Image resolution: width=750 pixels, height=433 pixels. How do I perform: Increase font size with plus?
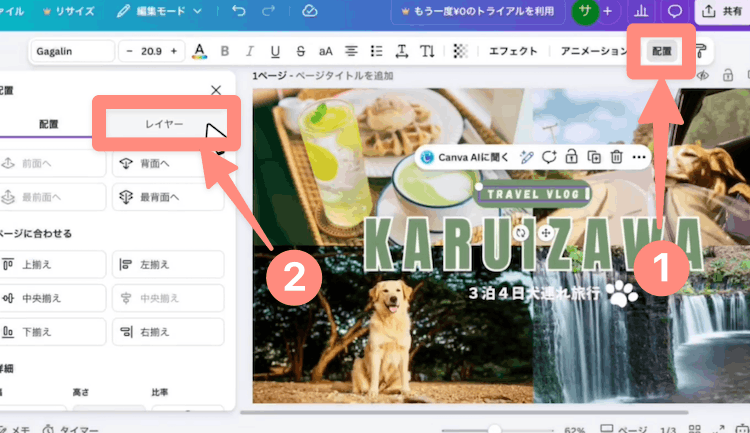click(x=174, y=51)
